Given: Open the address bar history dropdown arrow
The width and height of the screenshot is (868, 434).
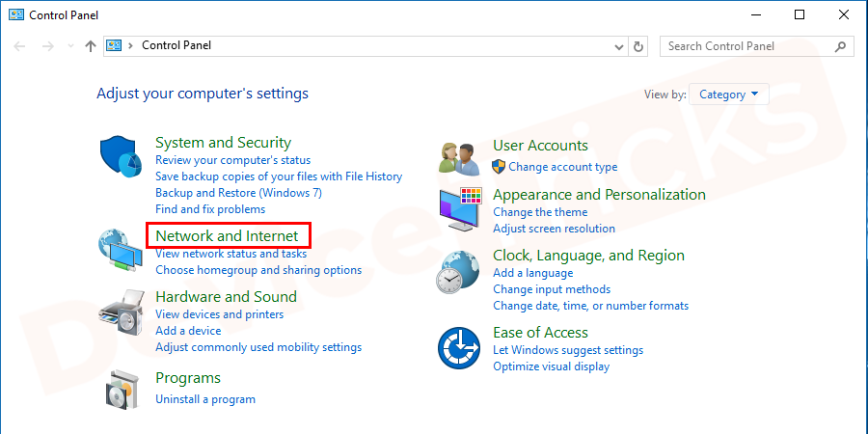Looking at the screenshot, I should [620, 46].
